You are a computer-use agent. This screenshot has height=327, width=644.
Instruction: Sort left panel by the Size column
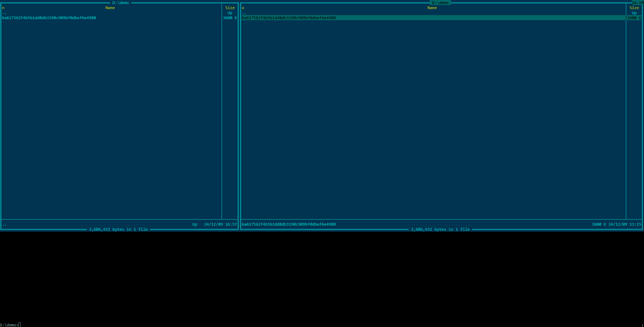[230, 8]
